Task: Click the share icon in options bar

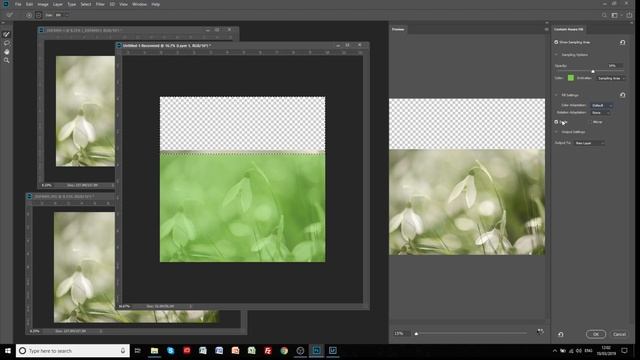Action: pyautogui.click(x=629, y=15)
